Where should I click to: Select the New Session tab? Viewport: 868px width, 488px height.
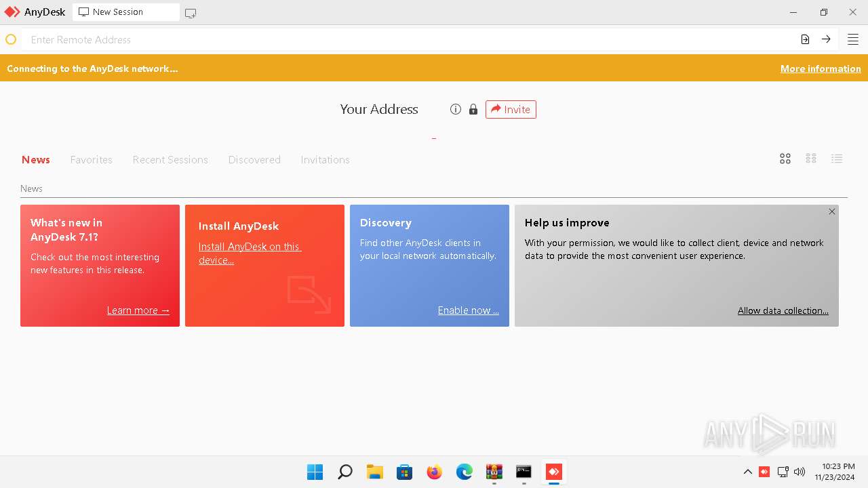pyautogui.click(x=126, y=12)
